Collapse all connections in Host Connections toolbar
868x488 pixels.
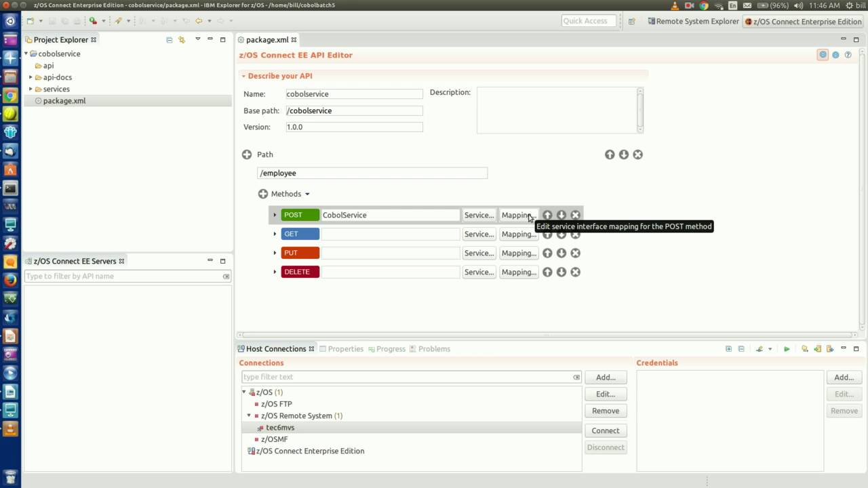click(x=741, y=349)
